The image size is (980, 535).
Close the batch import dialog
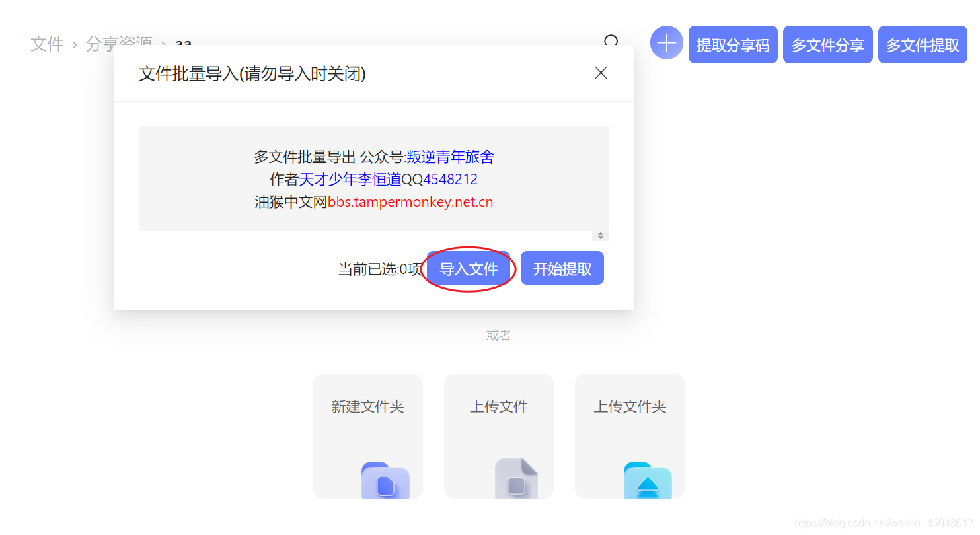(x=601, y=73)
